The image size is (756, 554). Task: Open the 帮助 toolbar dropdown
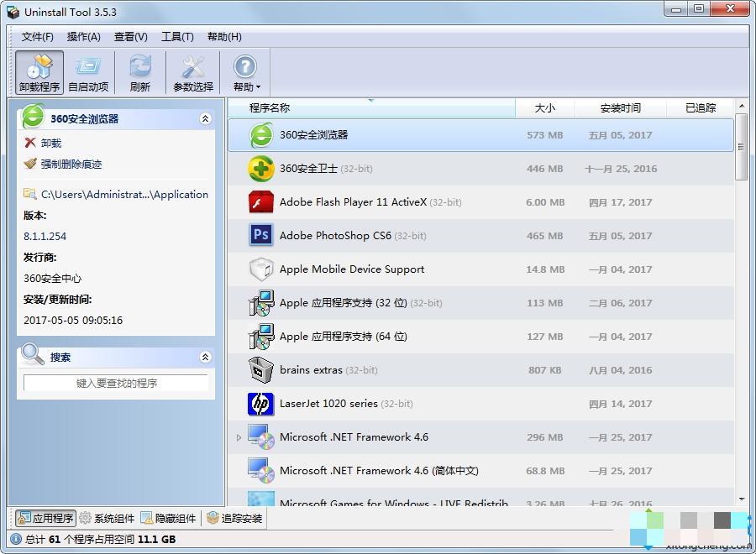[245, 72]
